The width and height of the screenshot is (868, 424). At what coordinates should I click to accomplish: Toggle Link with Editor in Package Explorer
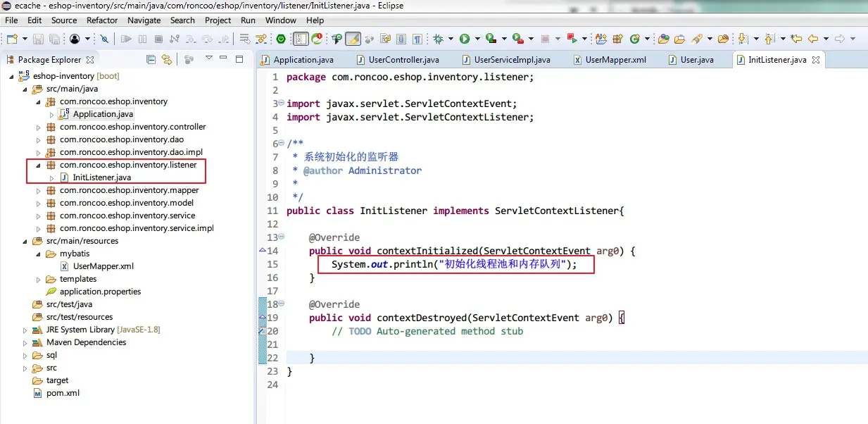[x=167, y=59]
